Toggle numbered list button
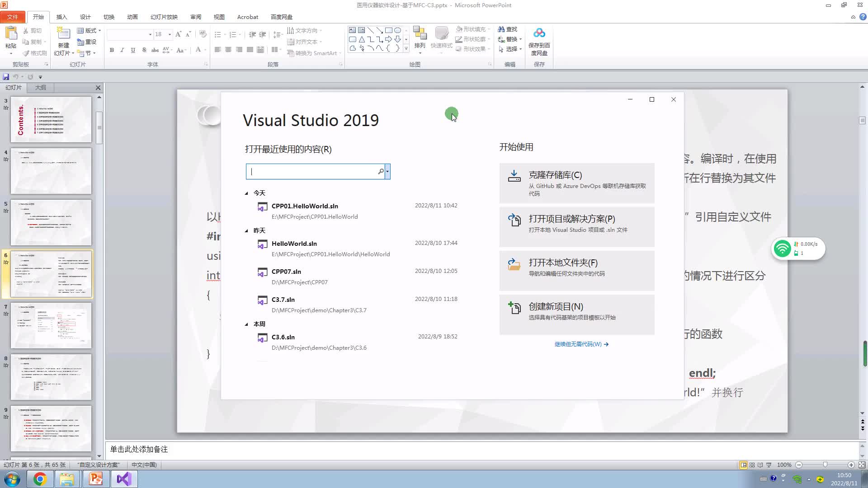868x488 pixels. [x=232, y=34]
